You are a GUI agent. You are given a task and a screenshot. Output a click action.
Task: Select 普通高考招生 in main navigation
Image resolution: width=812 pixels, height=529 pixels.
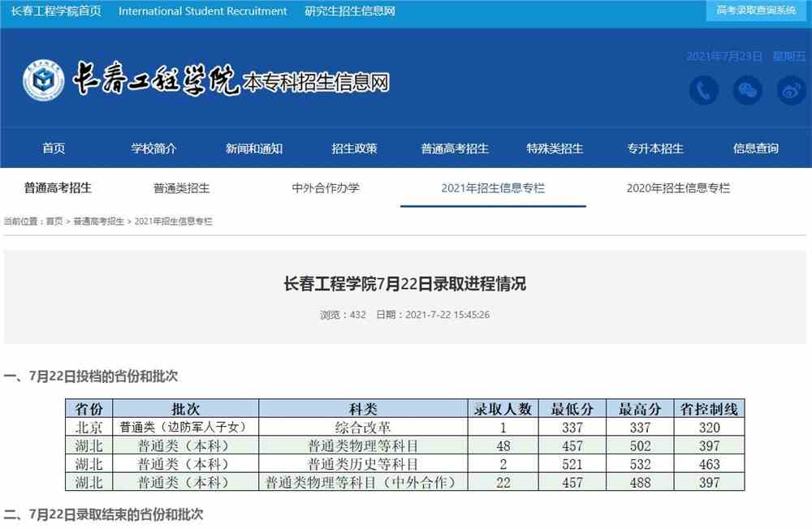(455, 148)
